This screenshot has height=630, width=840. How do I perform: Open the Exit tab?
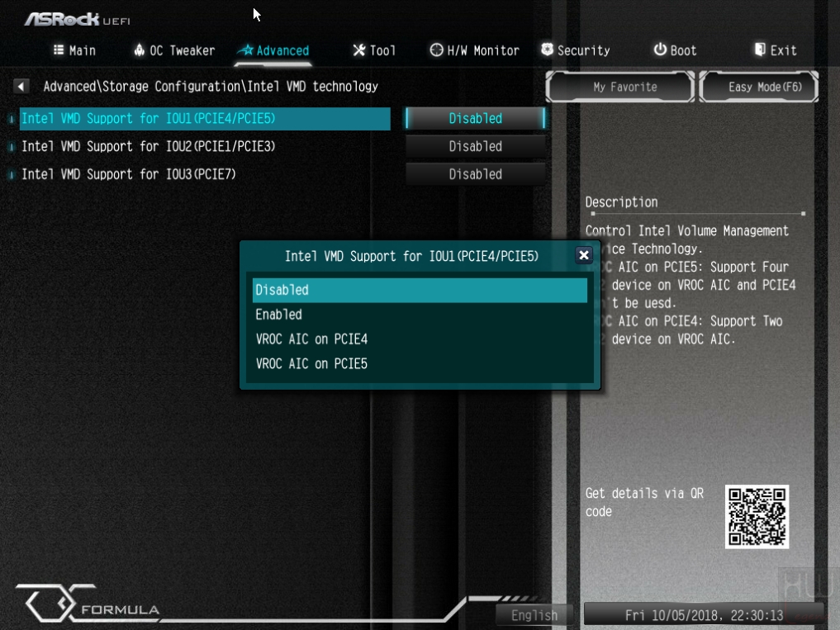pyautogui.click(x=776, y=50)
